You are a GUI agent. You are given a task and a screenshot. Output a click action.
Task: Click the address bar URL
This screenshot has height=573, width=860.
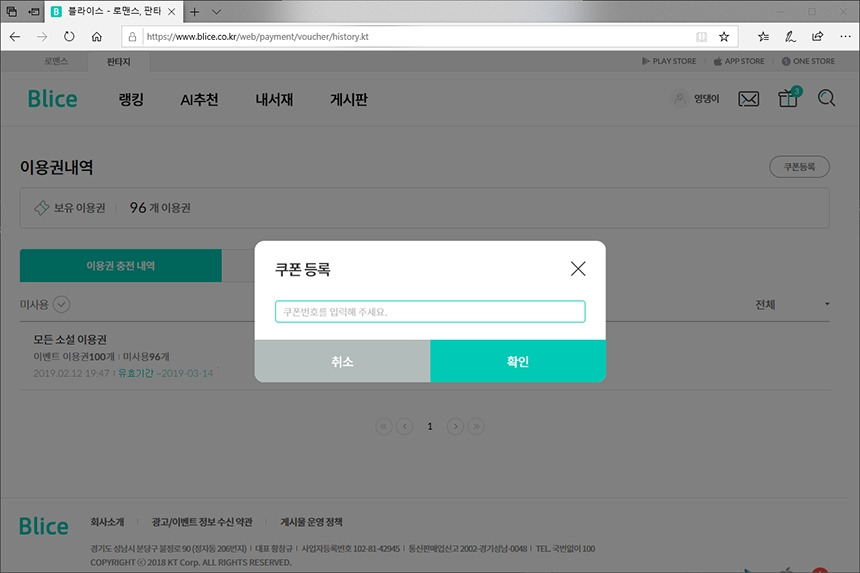coord(257,37)
